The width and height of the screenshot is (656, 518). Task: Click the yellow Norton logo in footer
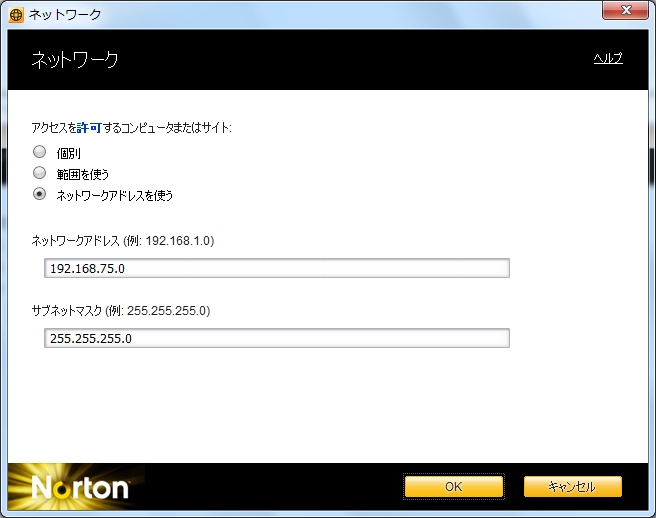pos(80,488)
